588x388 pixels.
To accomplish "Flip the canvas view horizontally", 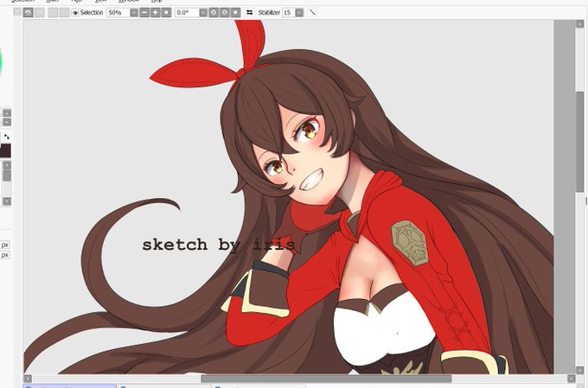I will [249, 13].
